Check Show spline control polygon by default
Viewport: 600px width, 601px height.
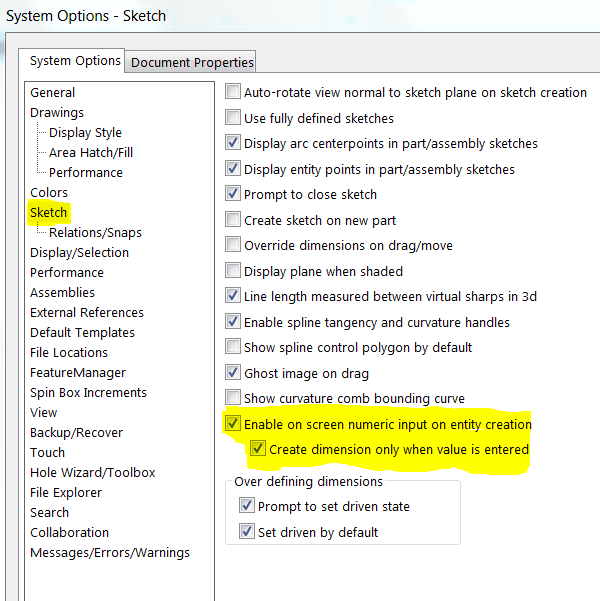(x=233, y=346)
